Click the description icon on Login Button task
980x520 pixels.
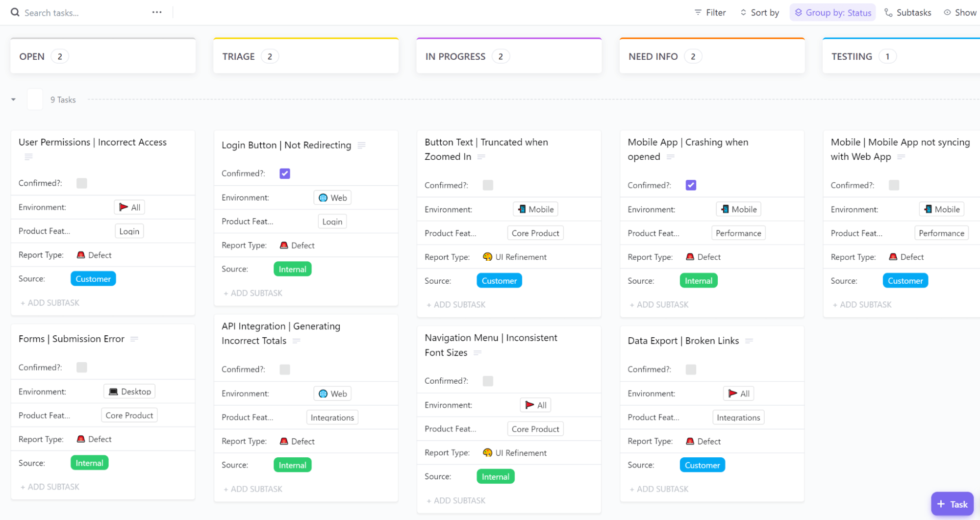click(x=362, y=145)
